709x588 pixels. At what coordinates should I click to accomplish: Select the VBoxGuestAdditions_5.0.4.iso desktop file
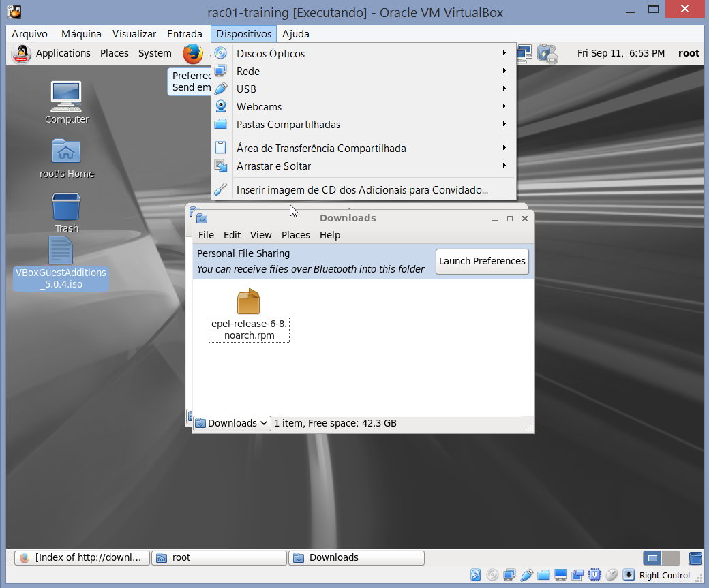point(61,264)
